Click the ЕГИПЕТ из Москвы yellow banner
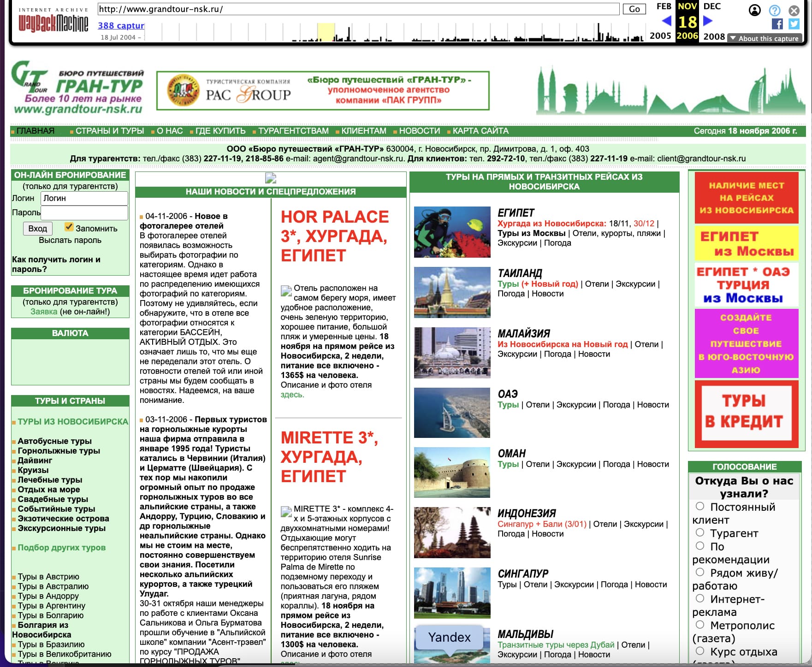 [747, 243]
